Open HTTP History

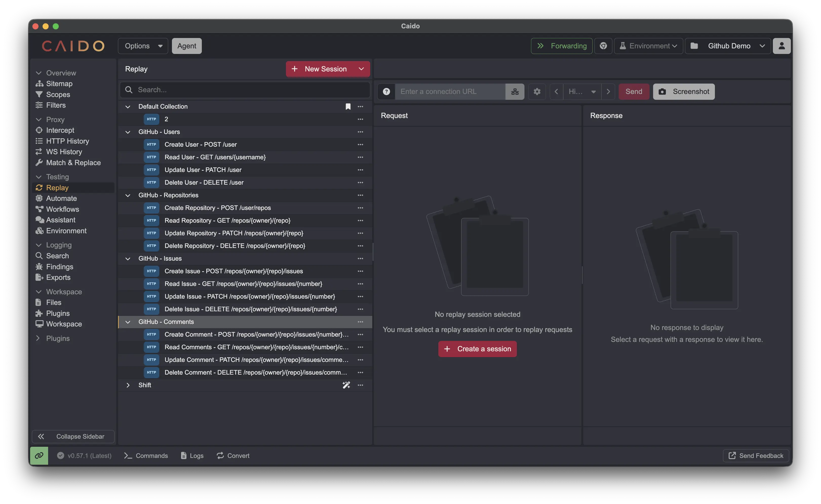(67, 141)
